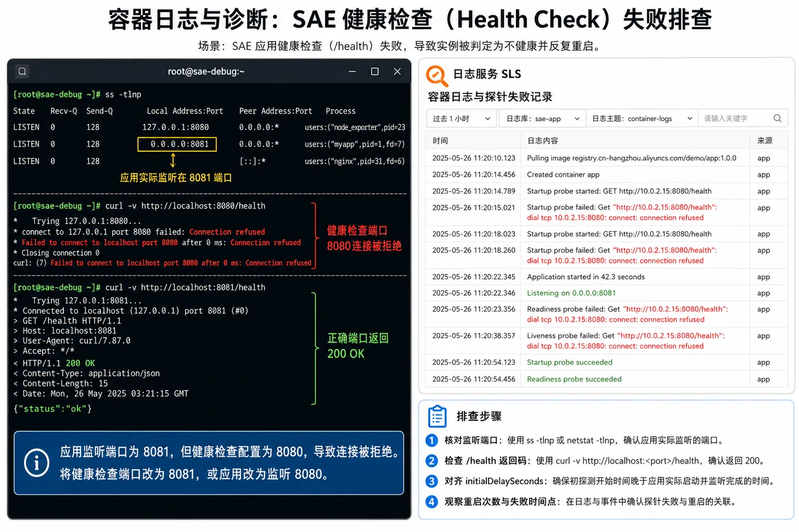Screen dimensions: 799x532
Task: Click the 127.0.0.1:8080 local address in terminal
Action: [176, 127]
